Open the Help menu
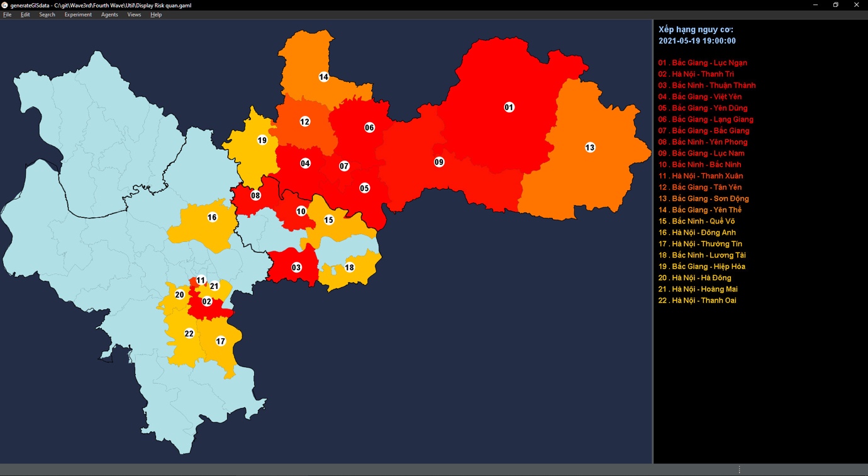Viewport: 868px width, 476px height. point(156,14)
